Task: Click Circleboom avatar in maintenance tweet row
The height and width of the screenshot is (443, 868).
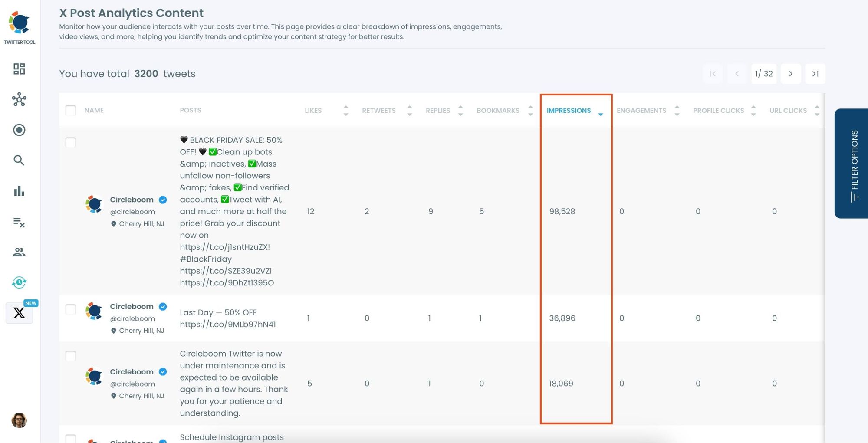Action: pos(94,376)
